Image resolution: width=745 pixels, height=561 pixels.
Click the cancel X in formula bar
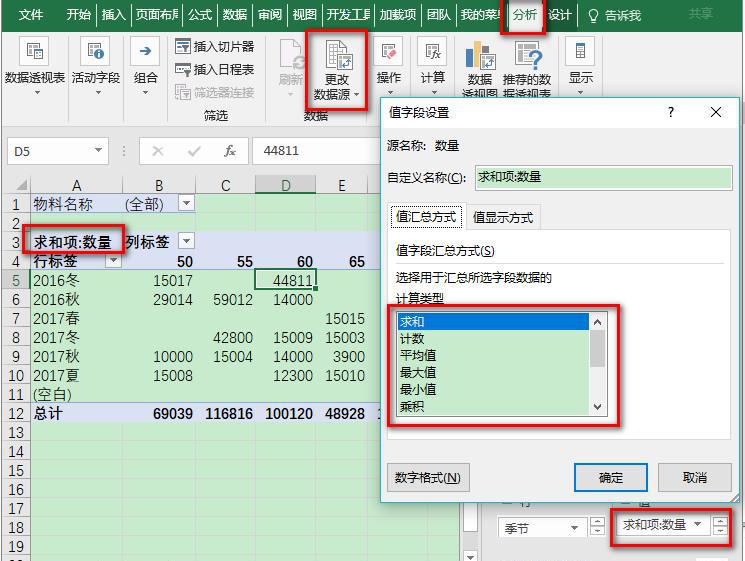158,151
